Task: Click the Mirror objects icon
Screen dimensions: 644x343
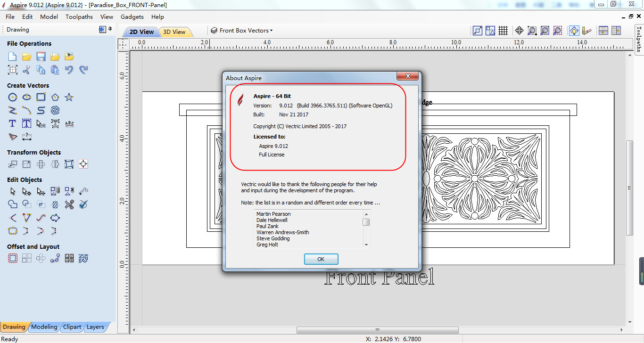Action: coord(55,164)
